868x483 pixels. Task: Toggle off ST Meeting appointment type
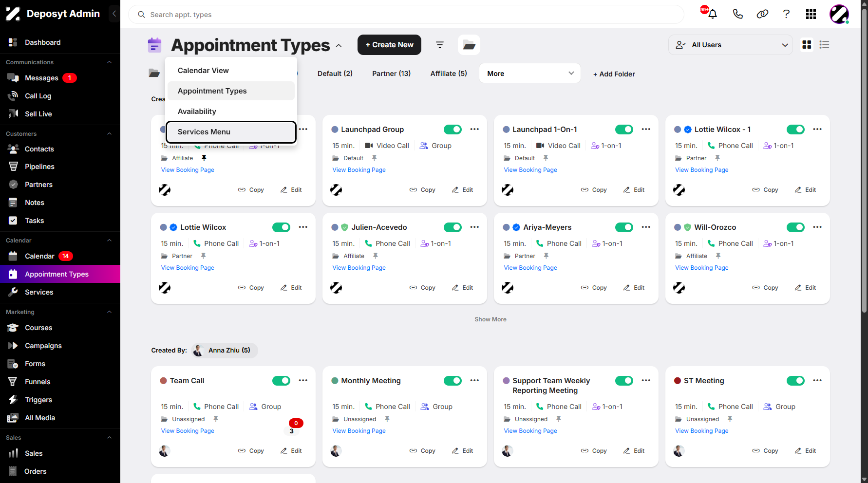pos(795,380)
